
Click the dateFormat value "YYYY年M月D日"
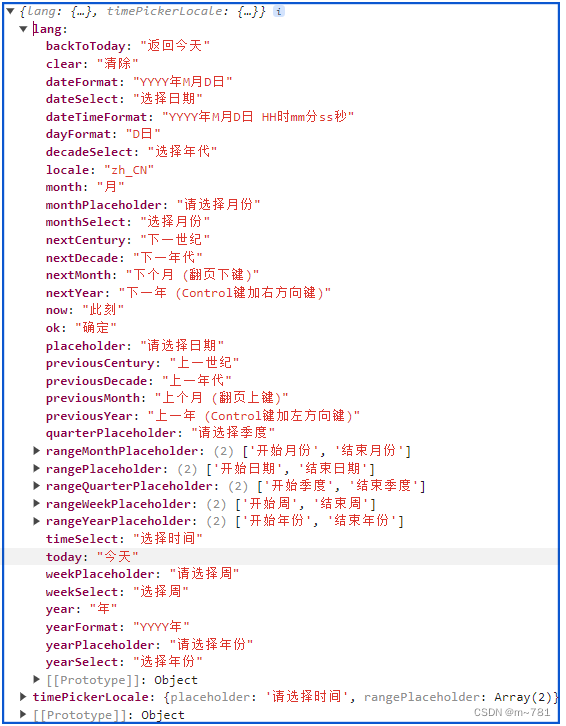point(182,82)
